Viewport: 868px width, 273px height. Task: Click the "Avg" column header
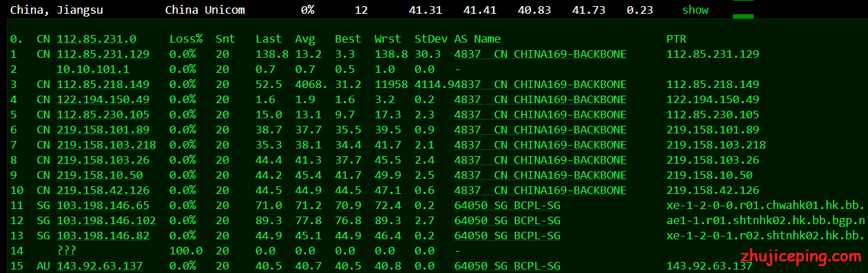tap(305, 39)
